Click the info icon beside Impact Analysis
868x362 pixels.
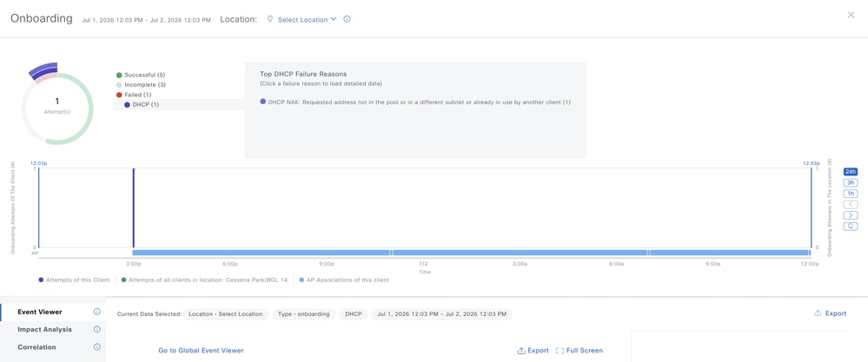(x=96, y=329)
